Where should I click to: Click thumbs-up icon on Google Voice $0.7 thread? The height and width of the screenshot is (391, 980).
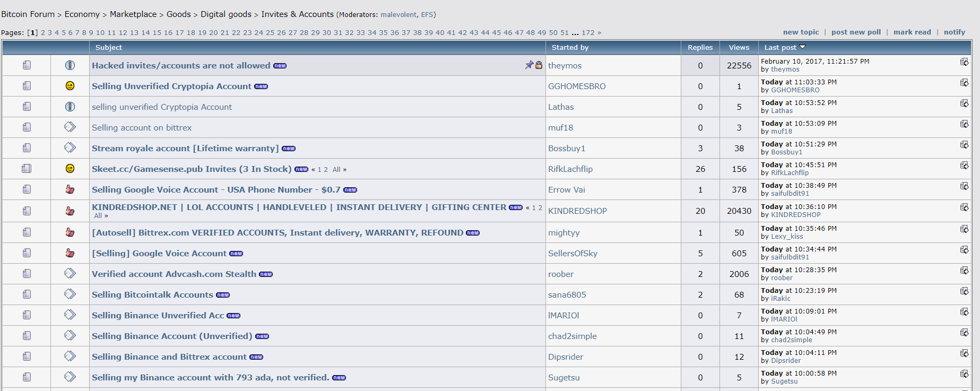pyautogui.click(x=70, y=189)
